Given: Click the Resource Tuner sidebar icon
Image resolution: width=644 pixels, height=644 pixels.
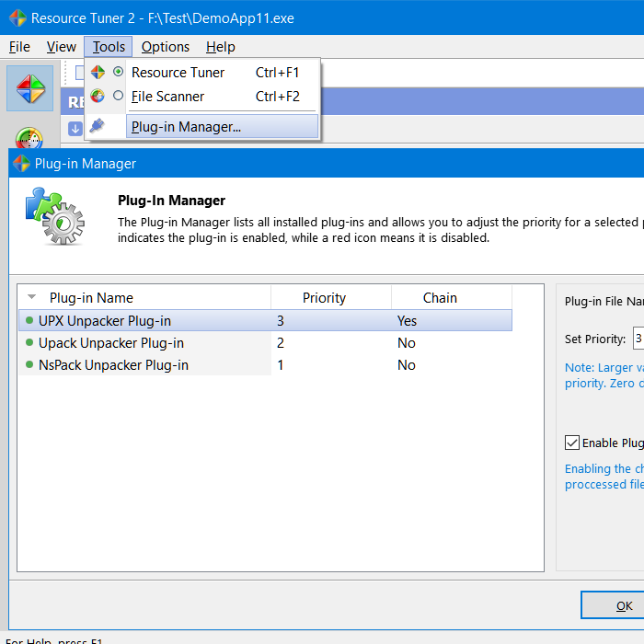Looking at the screenshot, I should (30, 88).
